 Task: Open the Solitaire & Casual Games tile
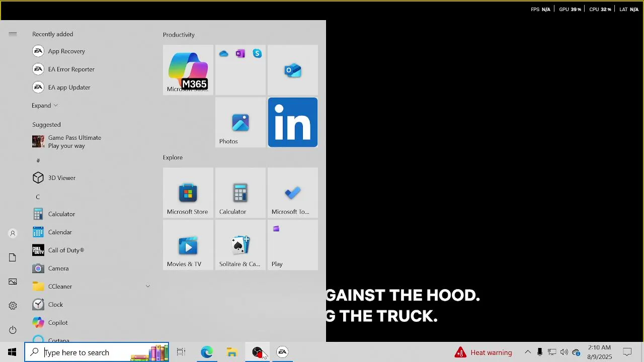[x=240, y=245]
